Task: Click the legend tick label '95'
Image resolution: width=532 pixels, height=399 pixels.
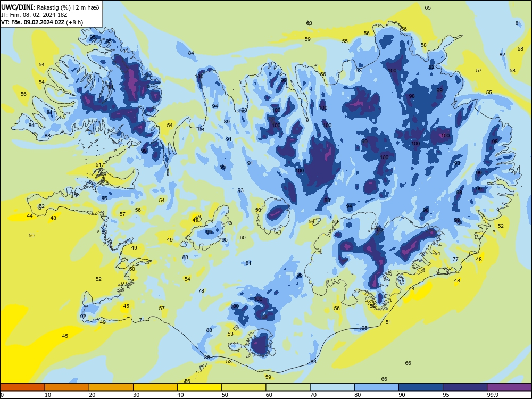Action: (x=446, y=395)
